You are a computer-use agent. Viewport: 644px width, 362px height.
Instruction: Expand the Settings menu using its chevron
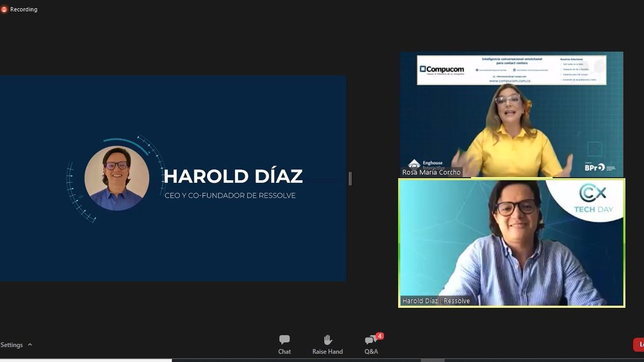click(30, 345)
